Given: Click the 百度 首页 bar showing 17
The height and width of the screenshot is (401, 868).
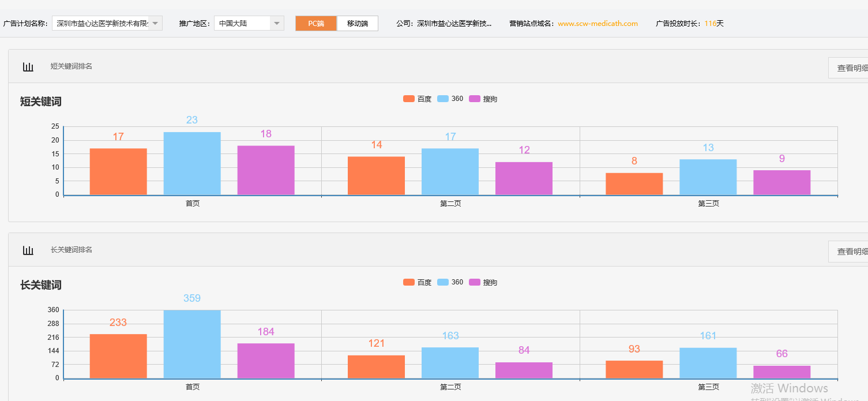Looking at the screenshot, I should pyautogui.click(x=118, y=172).
